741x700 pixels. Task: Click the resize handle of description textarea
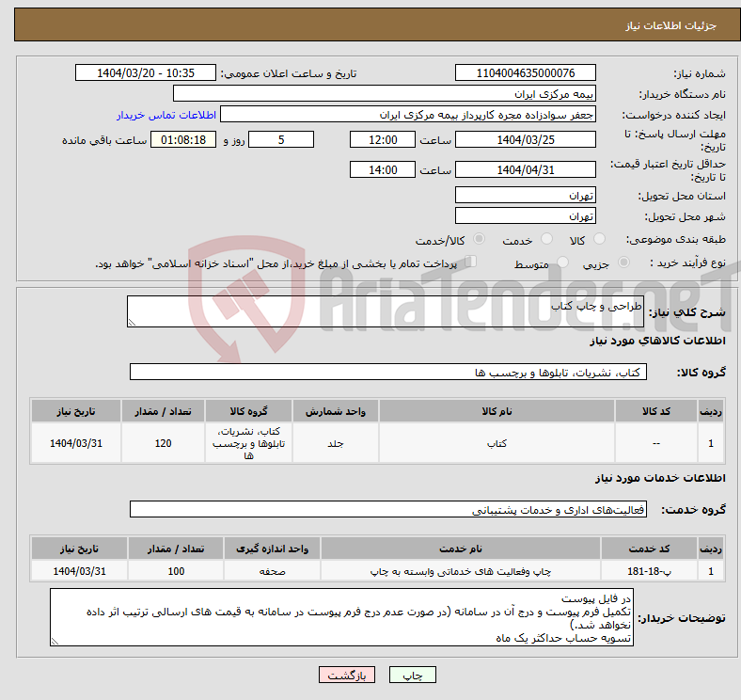tap(132, 323)
